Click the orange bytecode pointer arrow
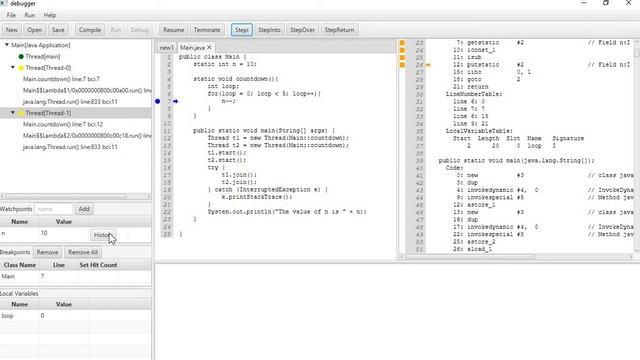This screenshot has width=640, height=360. coord(428,65)
